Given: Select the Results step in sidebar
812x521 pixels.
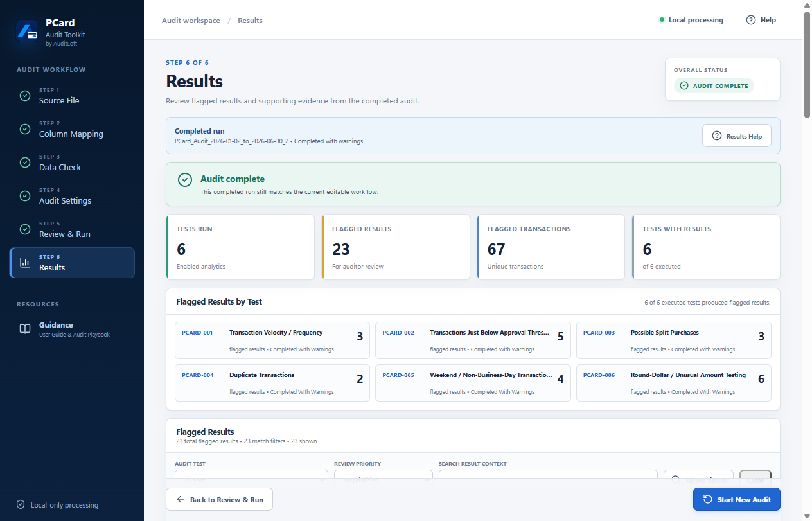Looking at the screenshot, I should point(72,263).
